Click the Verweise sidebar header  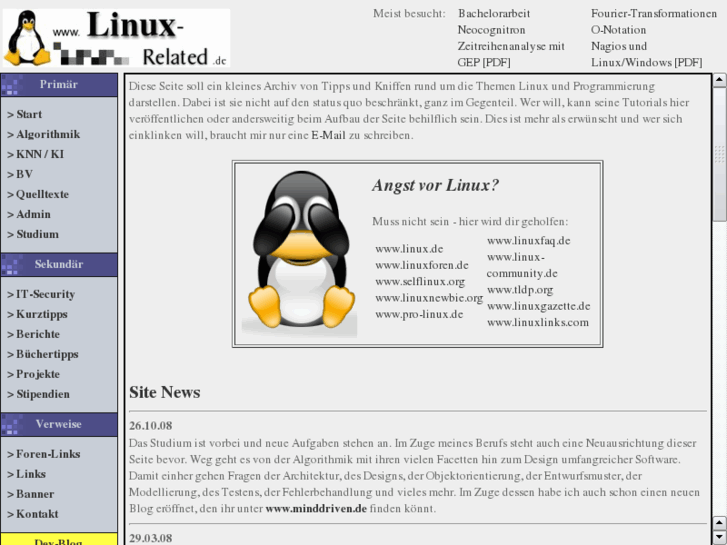59,424
